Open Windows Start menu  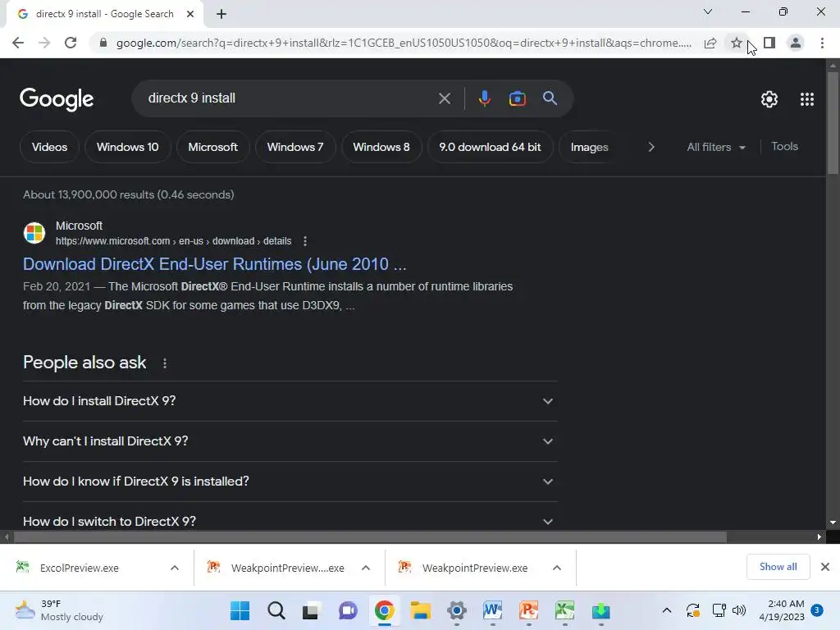click(240, 610)
